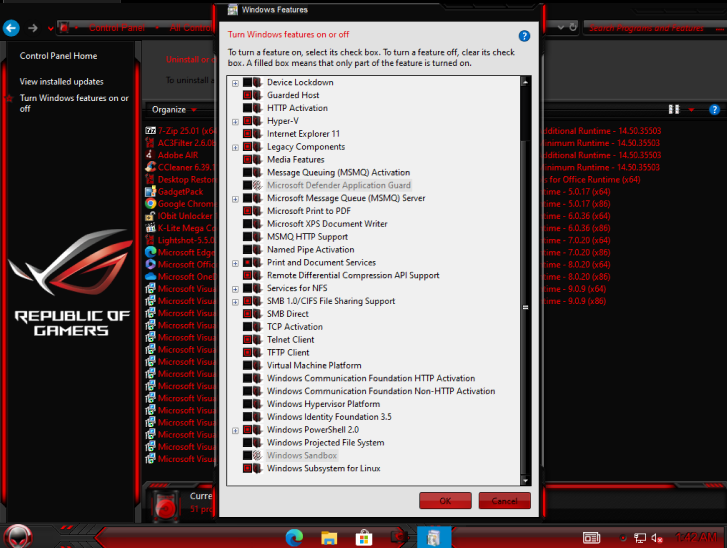Open Microsoft Store from the taskbar

pyautogui.click(x=364, y=538)
